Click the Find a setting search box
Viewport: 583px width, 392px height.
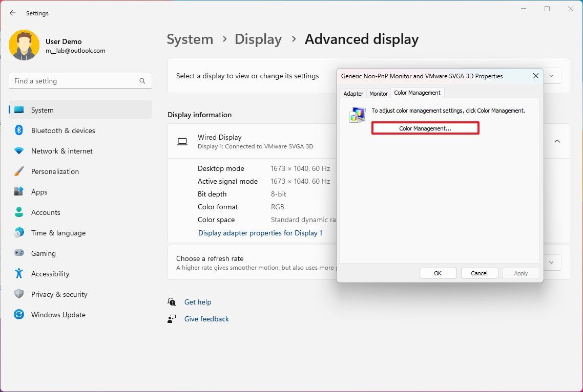[x=80, y=80]
